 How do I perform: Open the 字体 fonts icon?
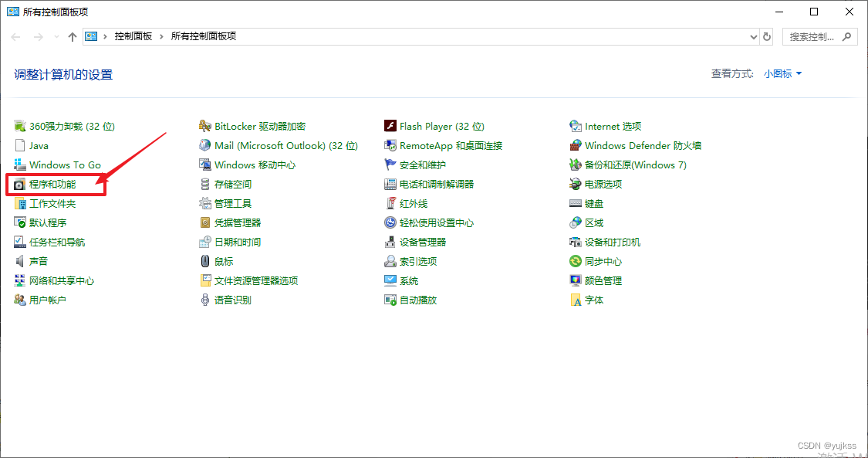(x=576, y=300)
